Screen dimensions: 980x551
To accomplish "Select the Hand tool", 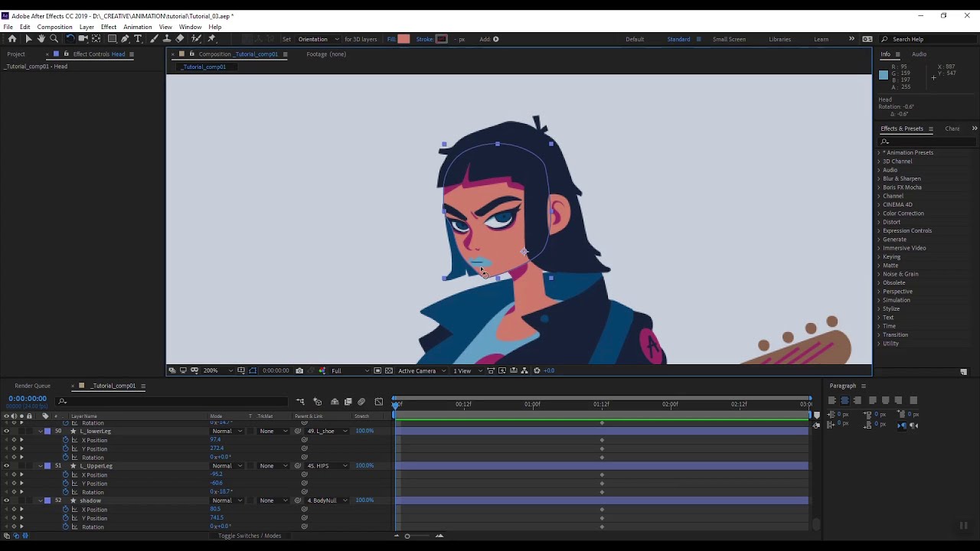I will pyautogui.click(x=41, y=38).
